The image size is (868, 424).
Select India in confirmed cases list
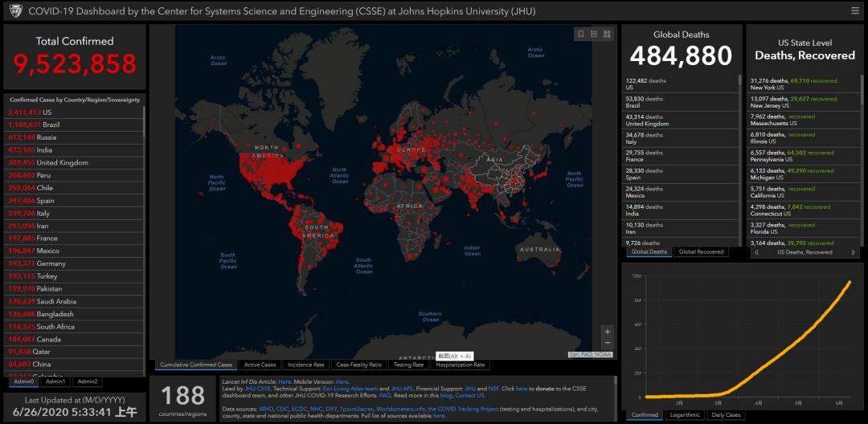[73, 150]
